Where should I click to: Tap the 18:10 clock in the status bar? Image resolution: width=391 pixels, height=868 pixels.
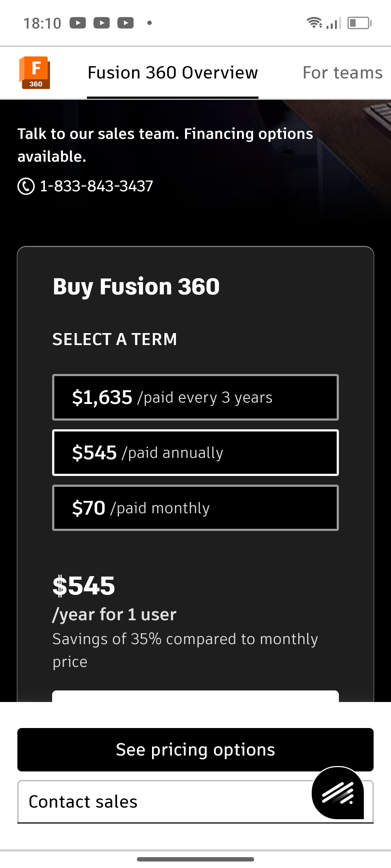click(42, 23)
